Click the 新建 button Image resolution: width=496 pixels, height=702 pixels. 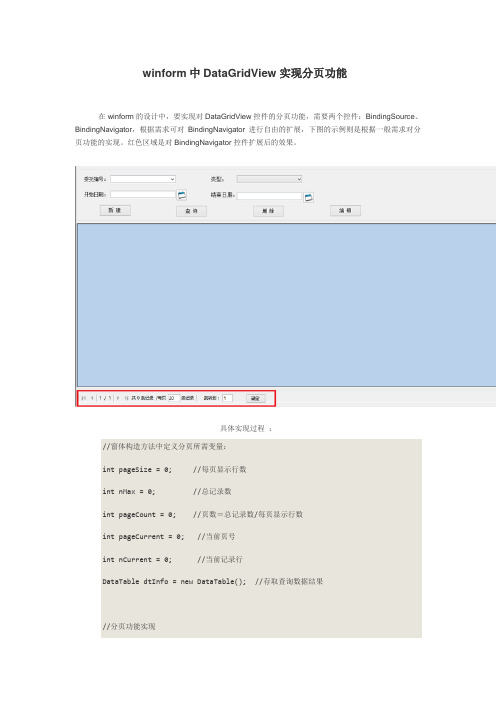(115, 210)
